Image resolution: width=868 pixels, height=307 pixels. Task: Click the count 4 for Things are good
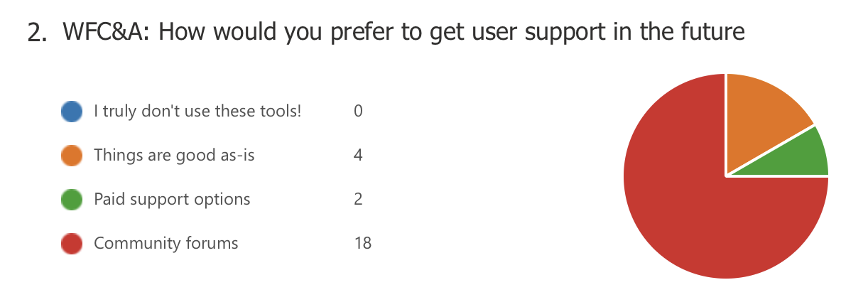pos(358,156)
